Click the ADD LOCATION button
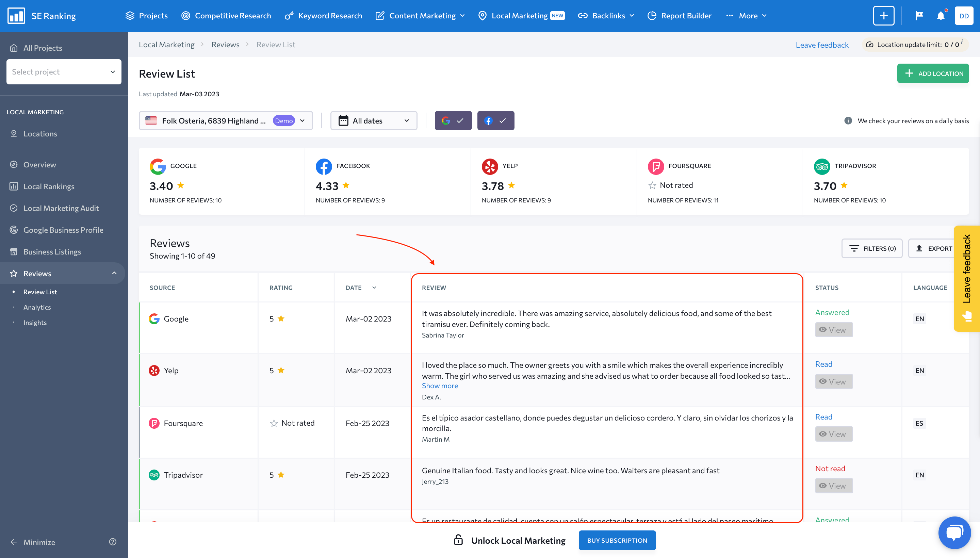 pos(933,73)
